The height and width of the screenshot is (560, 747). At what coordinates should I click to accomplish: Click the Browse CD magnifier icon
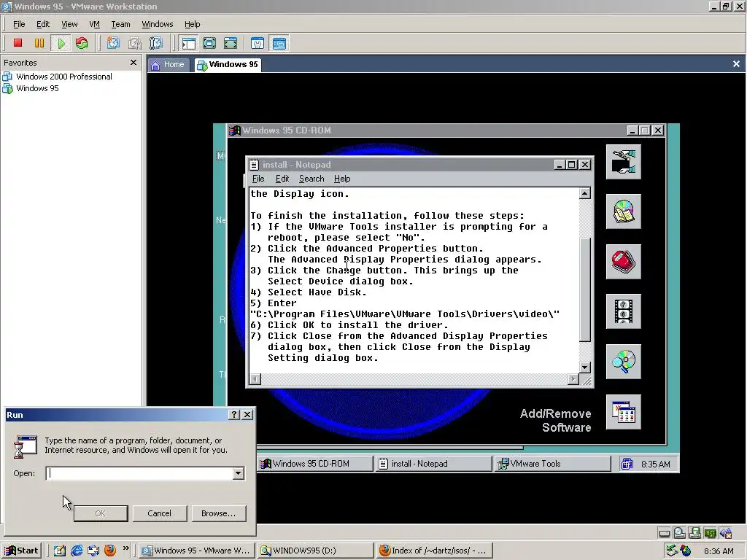(623, 362)
